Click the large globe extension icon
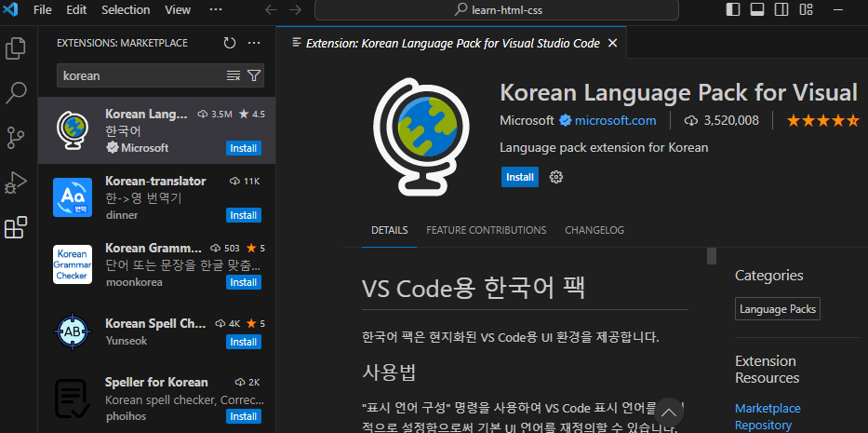Viewport: 868px width, 433px height. 421,136
